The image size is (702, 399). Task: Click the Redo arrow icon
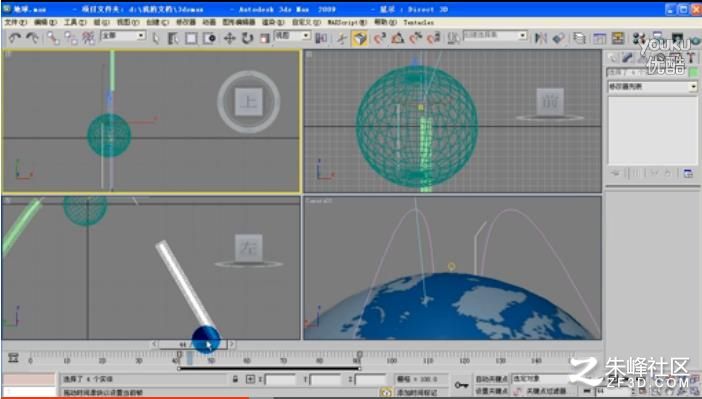(32, 39)
